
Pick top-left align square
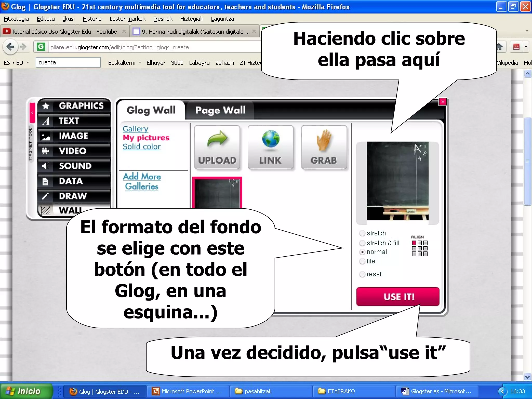[414, 243]
